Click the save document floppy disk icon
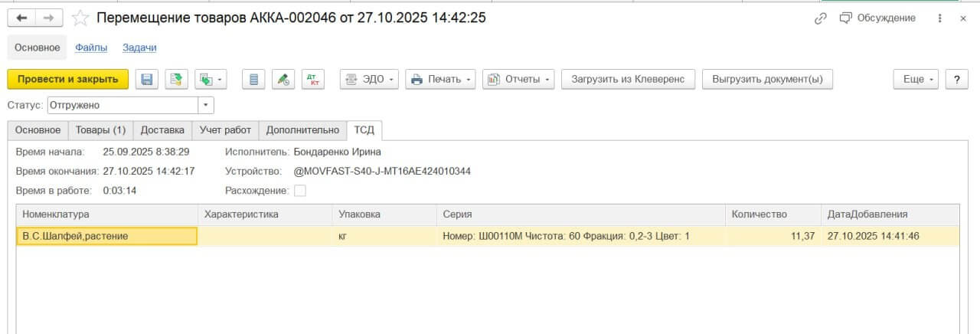This screenshot has width=980, height=334. pos(148,79)
